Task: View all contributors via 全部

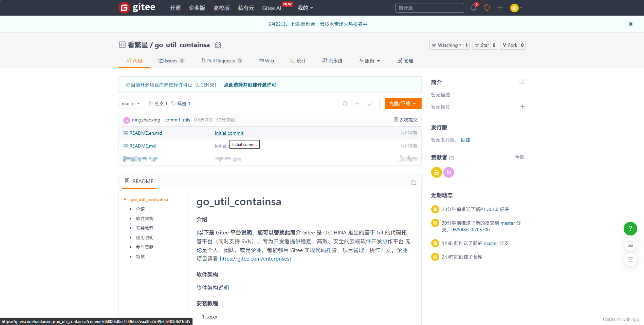Action: pyautogui.click(x=520, y=157)
